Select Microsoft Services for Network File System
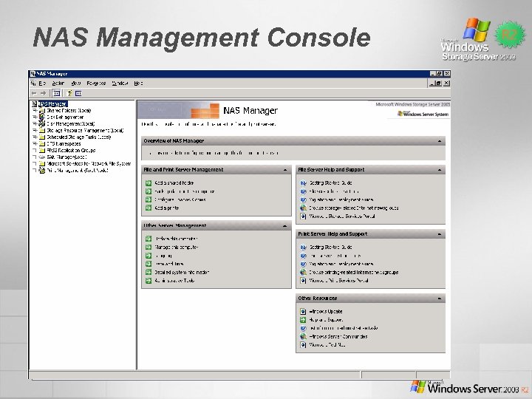532x399 pixels. click(89, 163)
